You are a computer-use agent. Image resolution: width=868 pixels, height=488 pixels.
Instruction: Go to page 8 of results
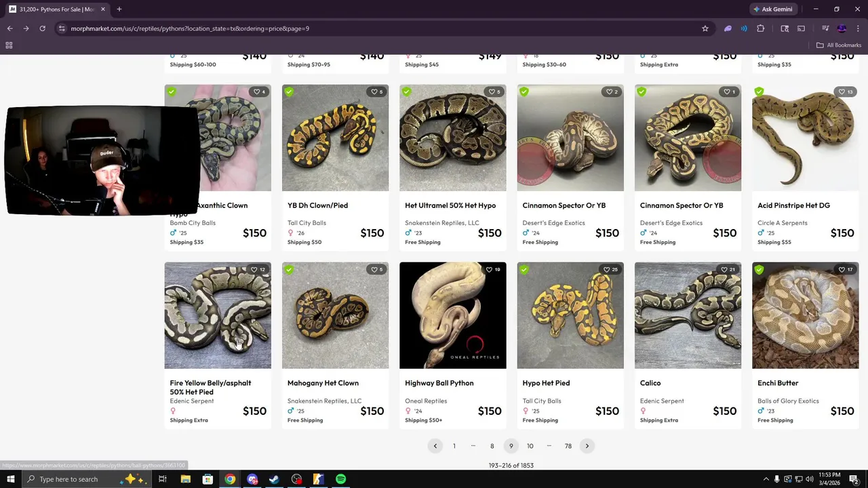(492, 446)
